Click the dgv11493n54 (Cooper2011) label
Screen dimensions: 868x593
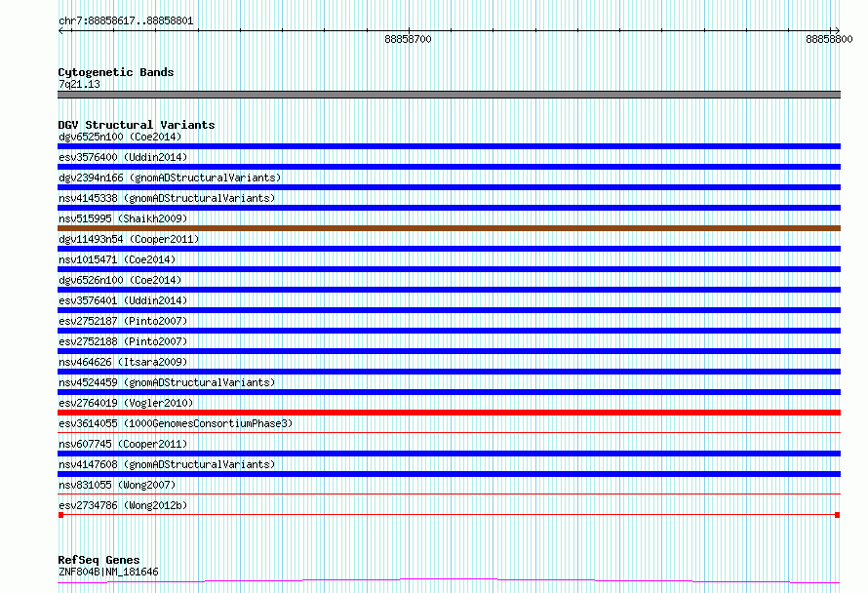tap(129, 239)
